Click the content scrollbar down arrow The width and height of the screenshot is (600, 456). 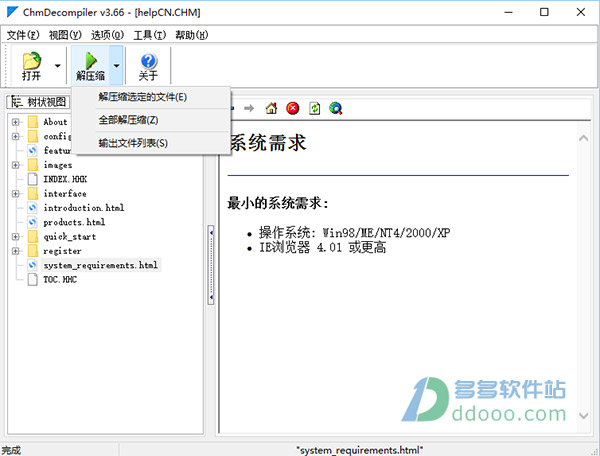584,415
